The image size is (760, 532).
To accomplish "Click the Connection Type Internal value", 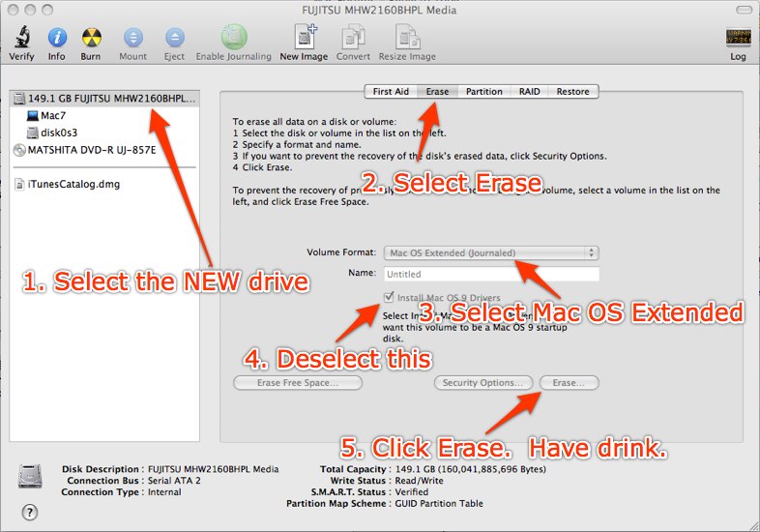I will (x=164, y=491).
